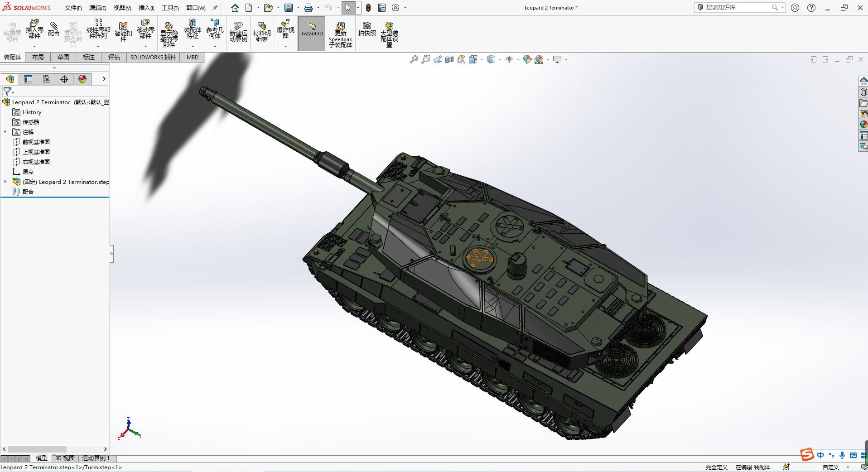Open Exploded View dropdown arrow

pos(285,46)
